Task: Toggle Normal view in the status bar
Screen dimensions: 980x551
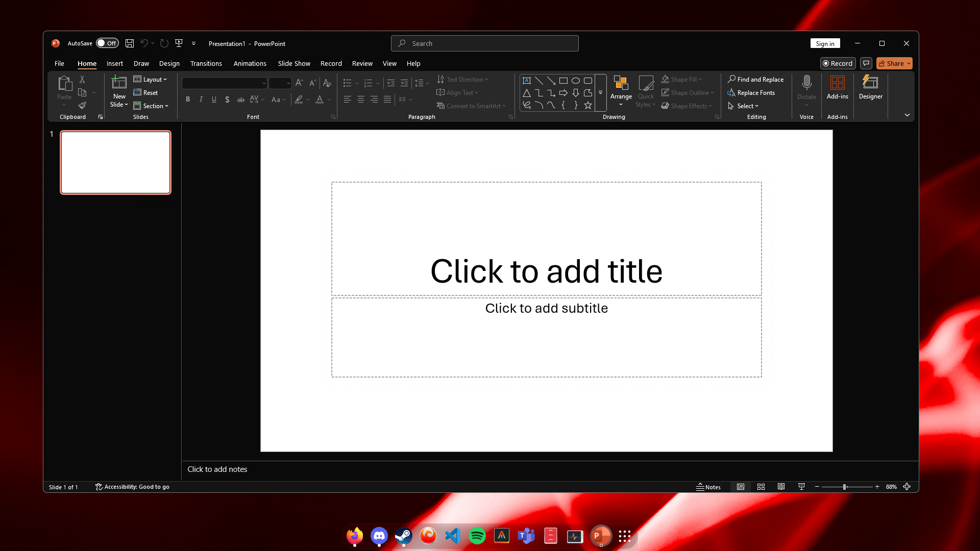Action: click(x=740, y=487)
